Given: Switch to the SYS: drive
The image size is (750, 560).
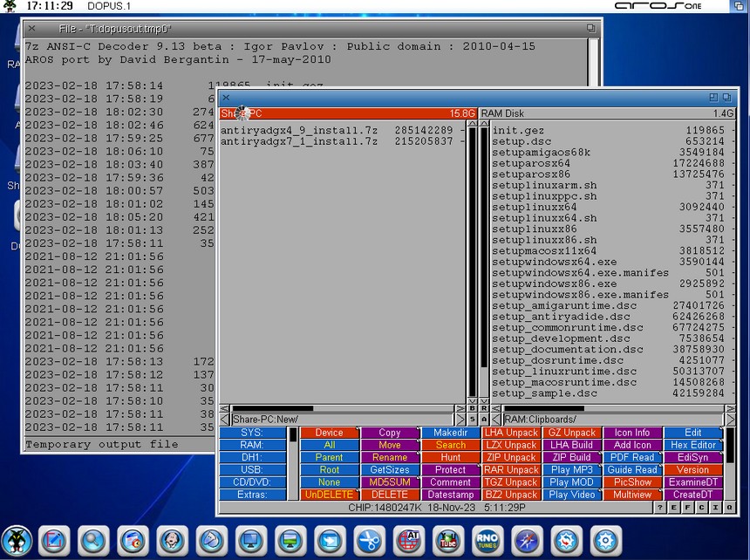Looking at the screenshot, I should pyautogui.click(x=252, y=433).
